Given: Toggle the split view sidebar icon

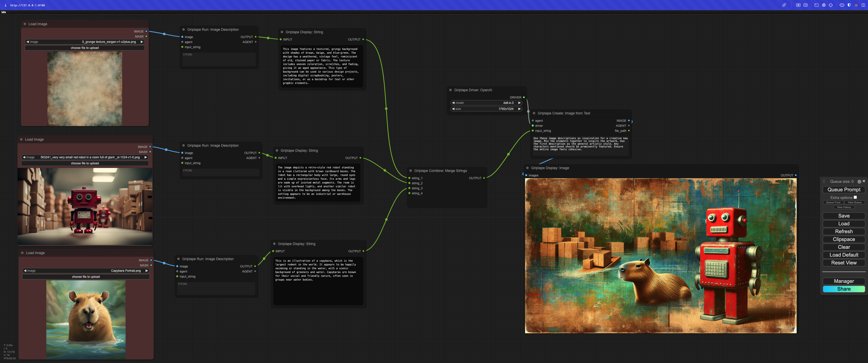Looking at the screenshot, I should click(863, 5).
